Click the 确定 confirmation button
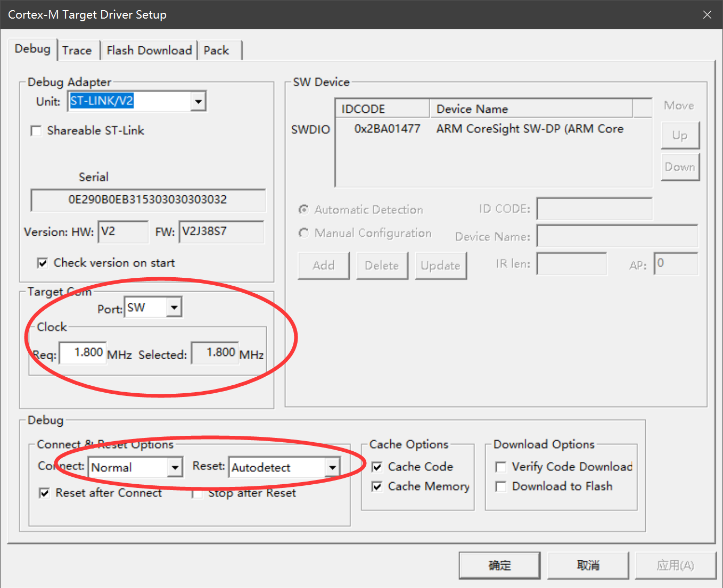Screen dimensions: 723x588 pos(499,565)
